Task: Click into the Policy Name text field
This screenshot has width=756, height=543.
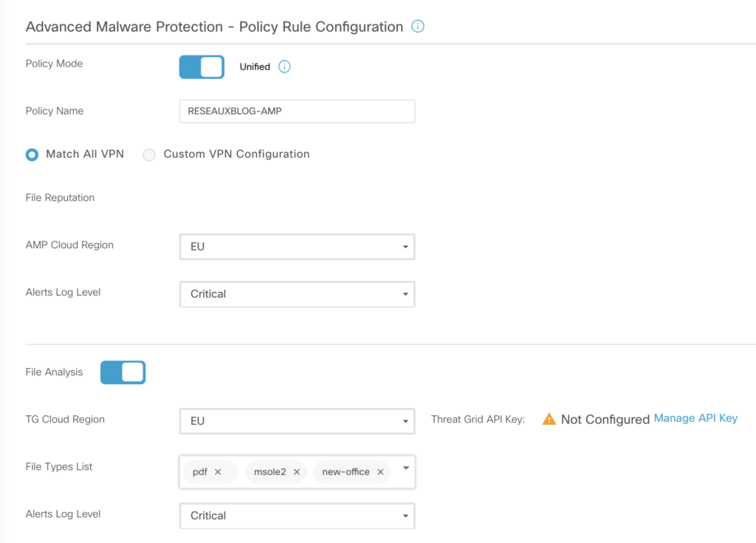Action: coord(297,111)
